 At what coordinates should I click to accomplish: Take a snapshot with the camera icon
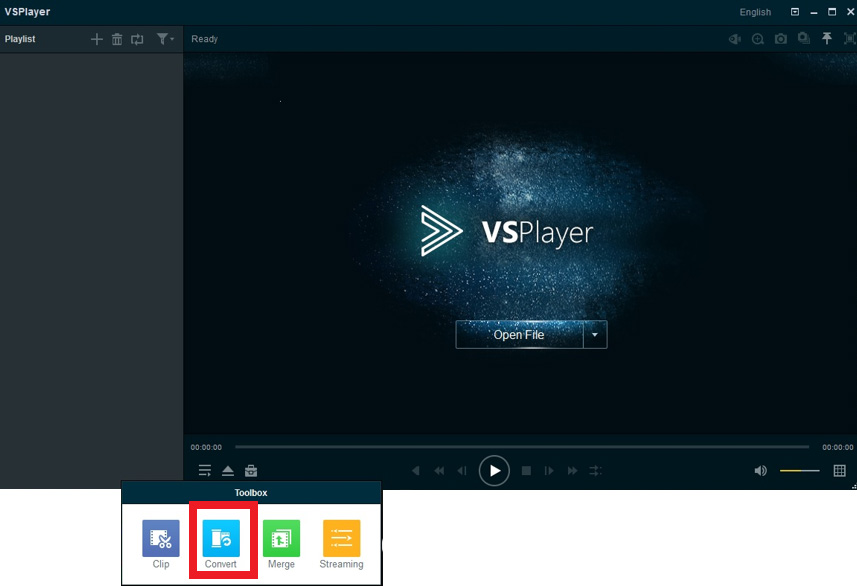click(781, 38)
